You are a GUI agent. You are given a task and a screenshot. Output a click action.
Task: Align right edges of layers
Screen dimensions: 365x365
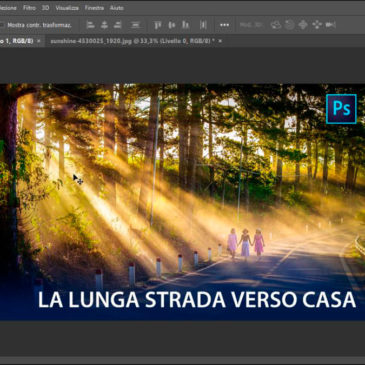tap(118, 25)
